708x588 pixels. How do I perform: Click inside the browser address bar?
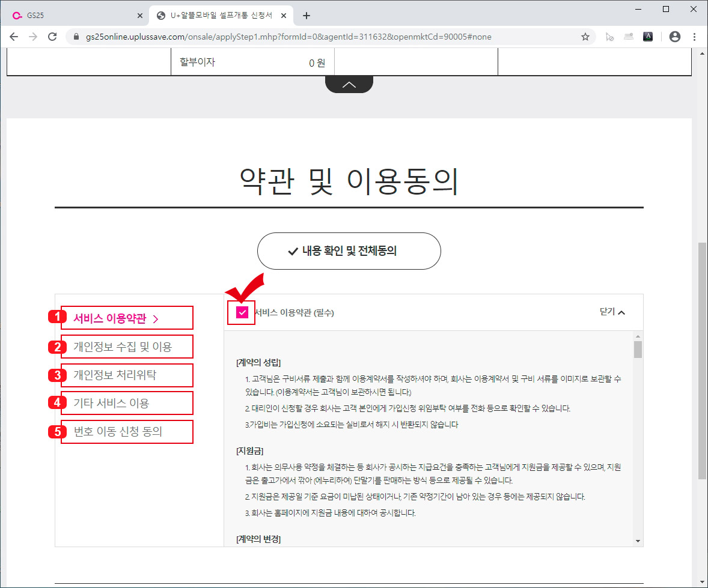click(x=301, y=36)
